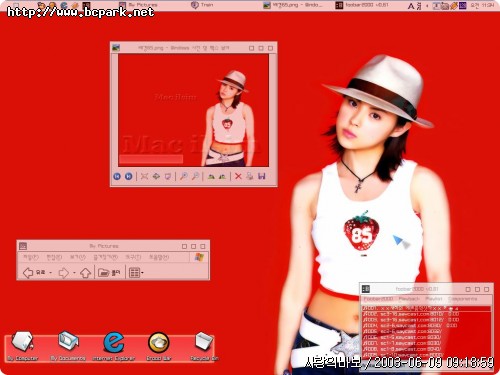
Task: Open the Tools menu (T) in My Pictures
Action: coord(133,257)
